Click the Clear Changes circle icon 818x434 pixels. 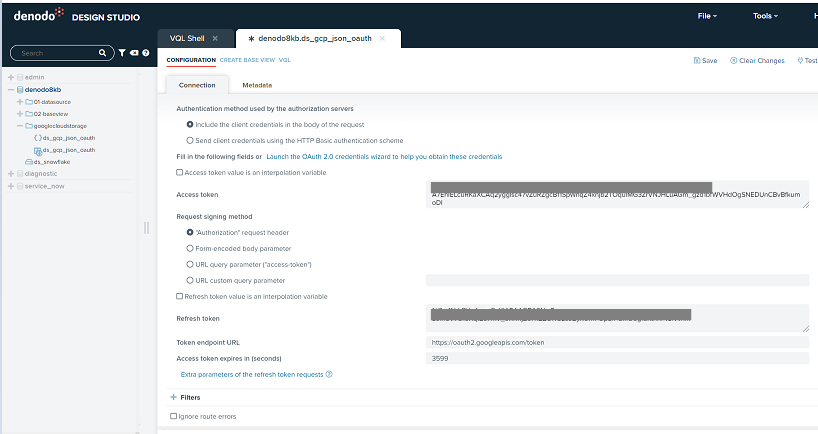[733, 61]
